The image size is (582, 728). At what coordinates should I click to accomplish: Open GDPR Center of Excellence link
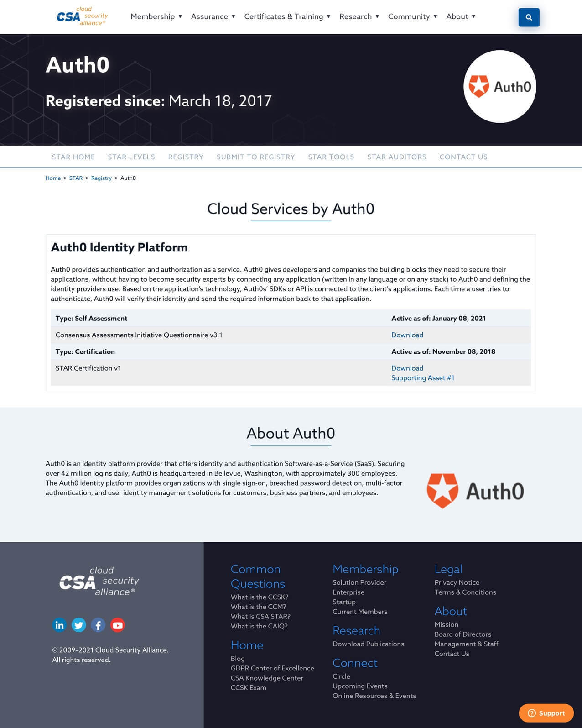(x=272, y=668)
